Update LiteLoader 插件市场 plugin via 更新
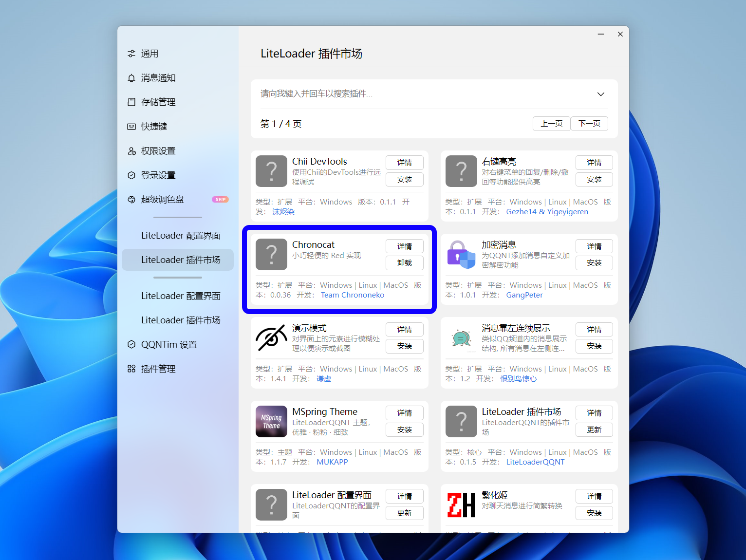 [x=594, y=430]
